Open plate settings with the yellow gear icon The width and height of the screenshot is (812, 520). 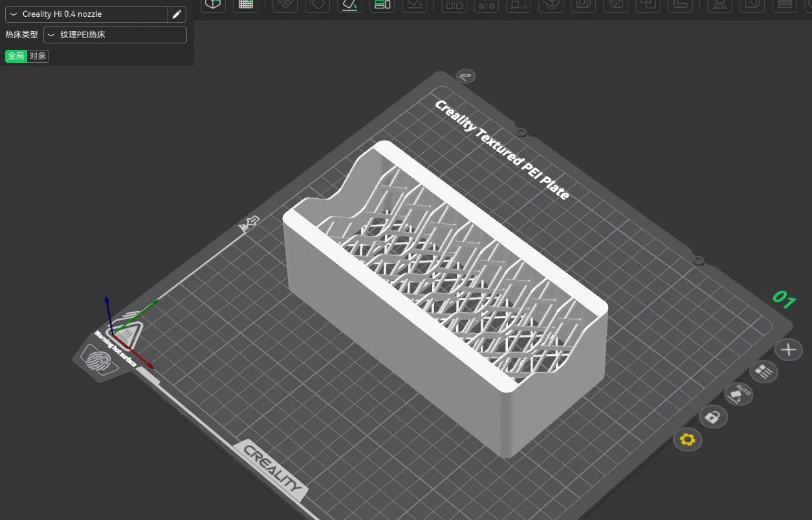pyautogui.click(x=687, y=440)
